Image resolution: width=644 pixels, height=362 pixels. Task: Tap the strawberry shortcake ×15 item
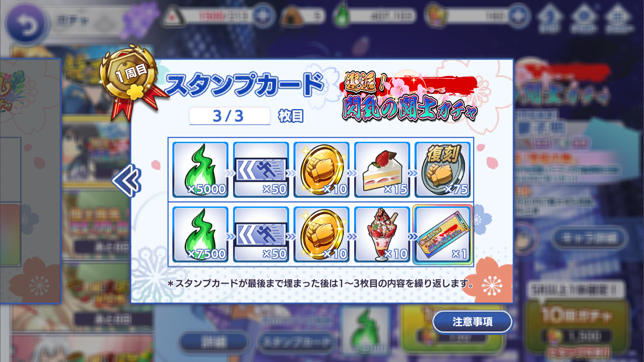click(382, 170)
